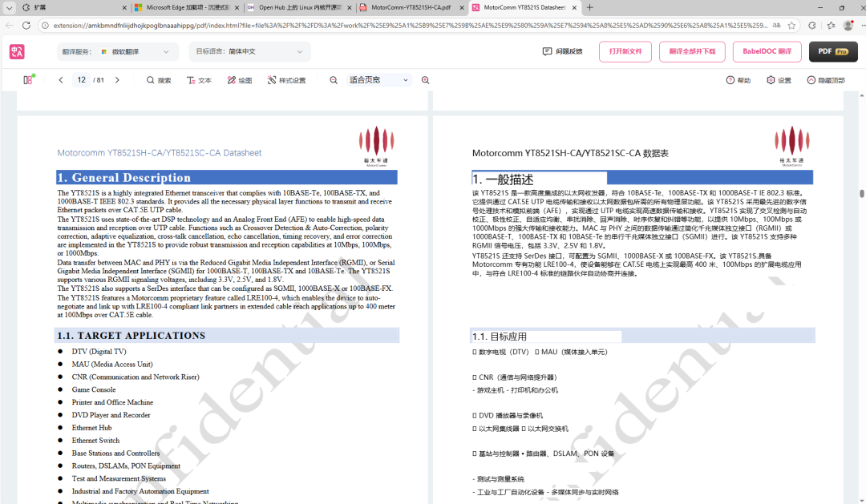Click BabelDOC 翻译 button
Screen dimensions: 866x504
point(767,51)
